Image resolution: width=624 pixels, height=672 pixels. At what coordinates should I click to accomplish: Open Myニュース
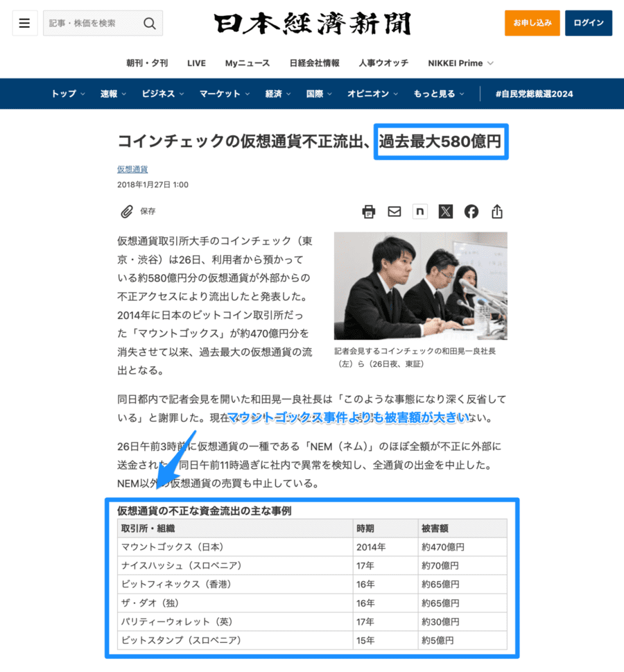[248, 63]
